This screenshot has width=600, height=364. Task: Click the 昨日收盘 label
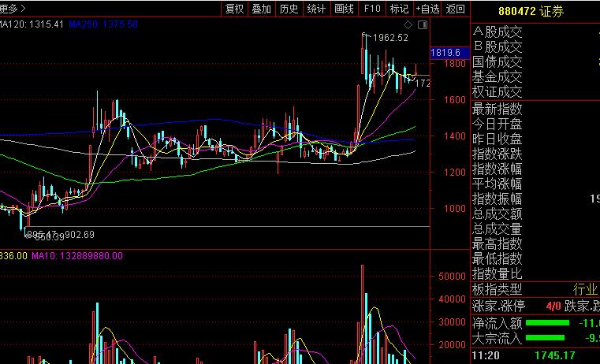pos(497,139)
